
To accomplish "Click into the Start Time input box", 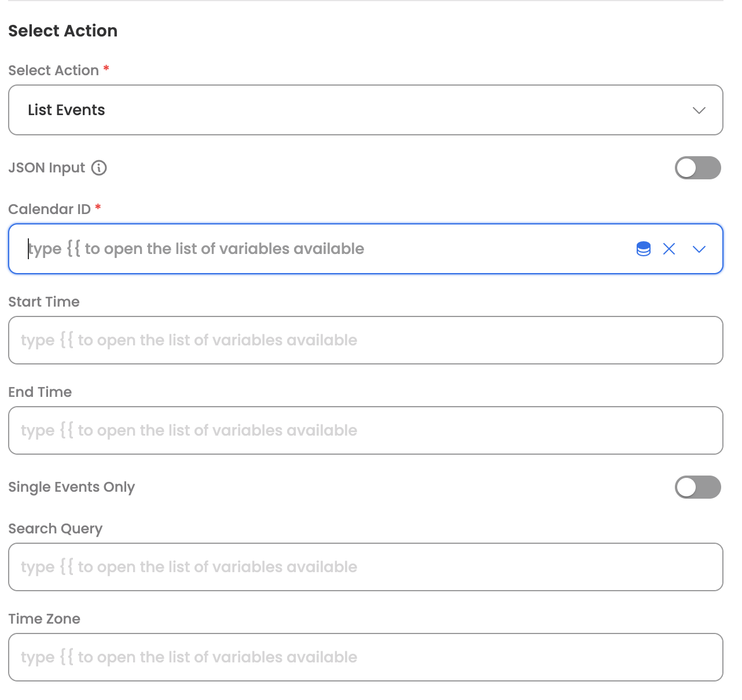I will coord(366,340).
